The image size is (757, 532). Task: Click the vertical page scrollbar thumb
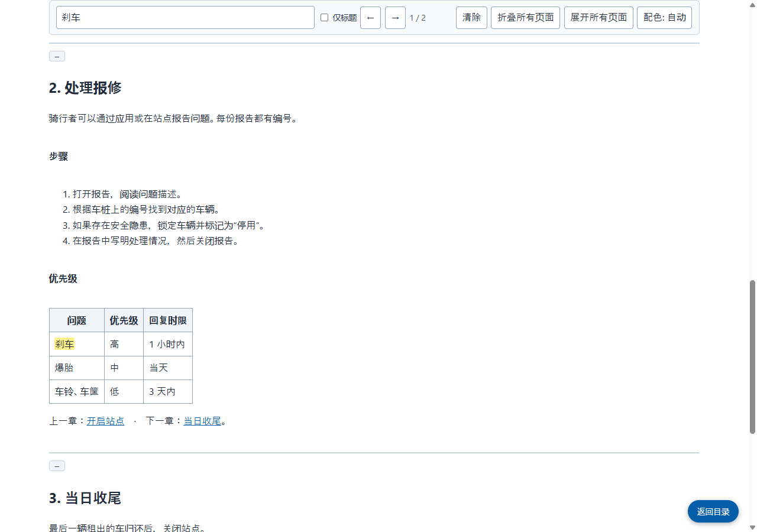tap(752, 357)
